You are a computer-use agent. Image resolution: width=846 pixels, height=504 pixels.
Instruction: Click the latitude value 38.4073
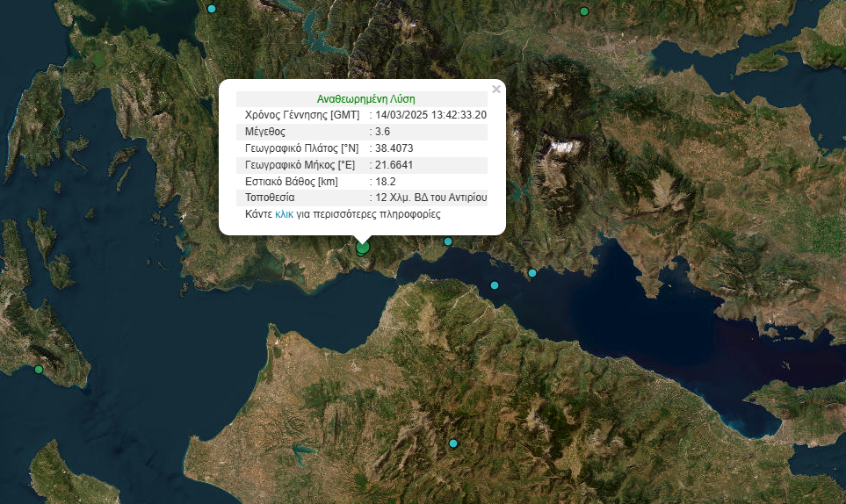tap(394, 148)
